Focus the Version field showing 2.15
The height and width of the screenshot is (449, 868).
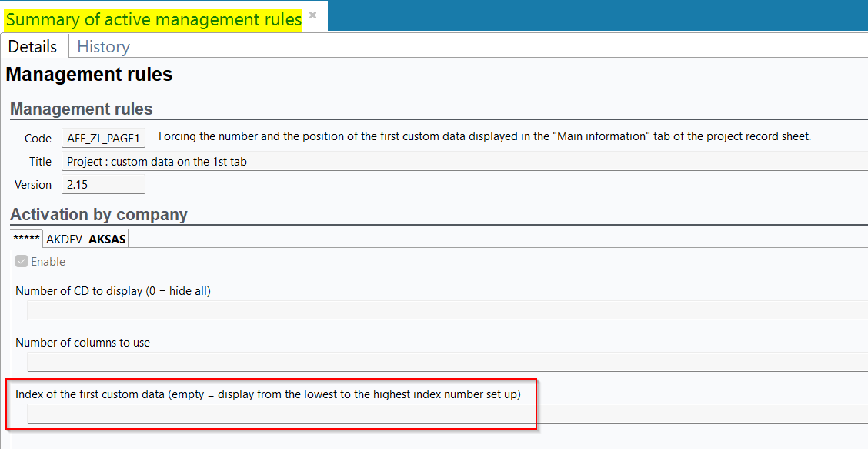pyautogui.click(x=103, y=185)
